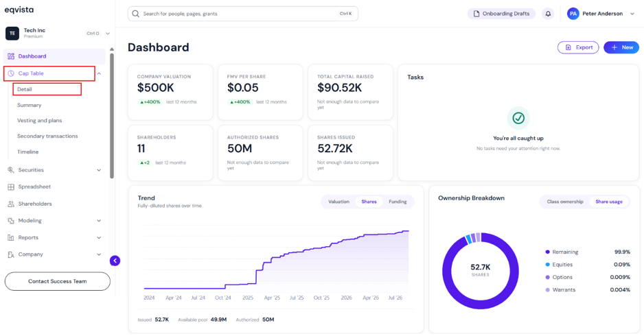
Task: Open notifications bell icon
Action: point(548,14)
